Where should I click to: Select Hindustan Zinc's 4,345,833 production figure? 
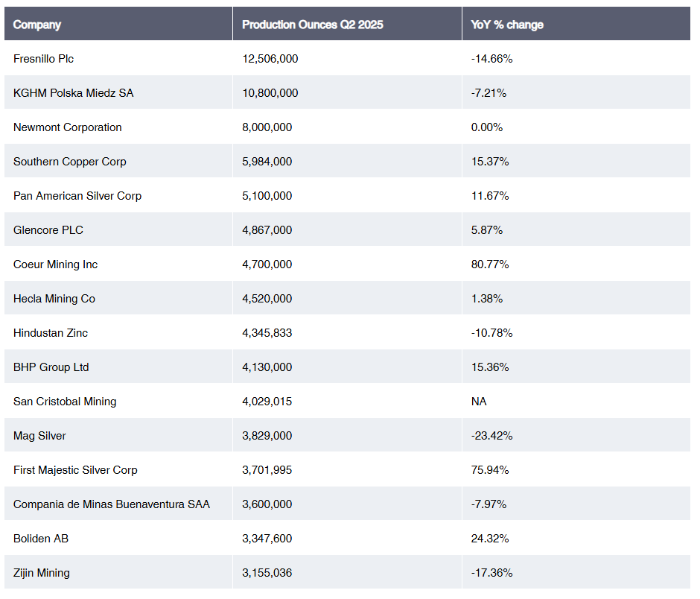(267, 333)
